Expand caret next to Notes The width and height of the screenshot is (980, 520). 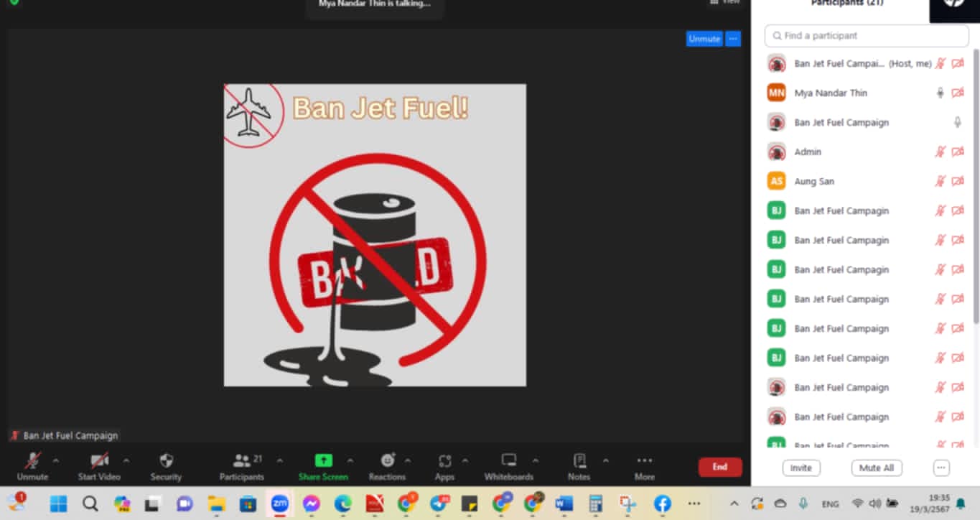pos(605,460)
